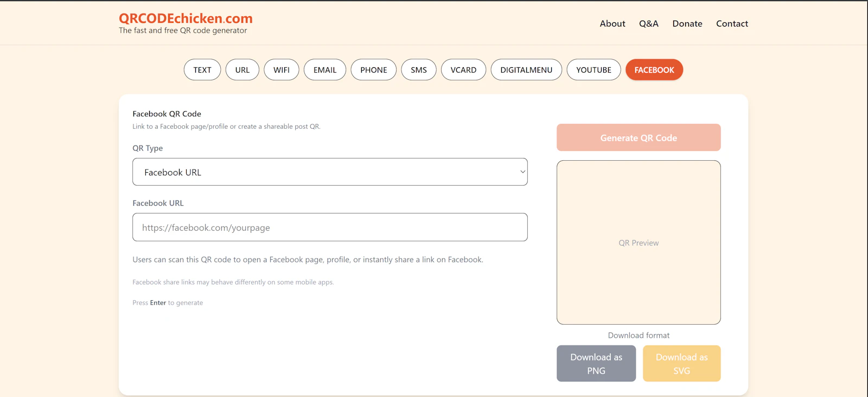Viewport: 868px width, 397px height.
Task: Switch to the TEXT tab
Action: coord(202,70)
